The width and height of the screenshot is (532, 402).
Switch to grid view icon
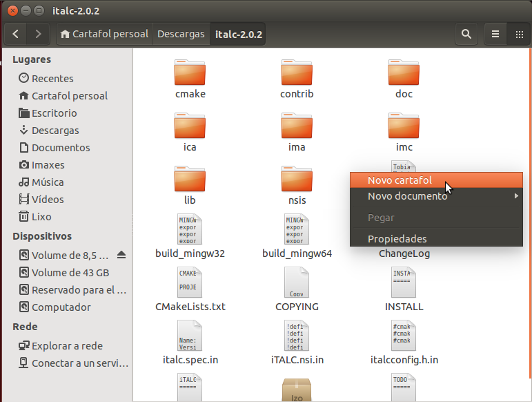click(x=519, y=34)
